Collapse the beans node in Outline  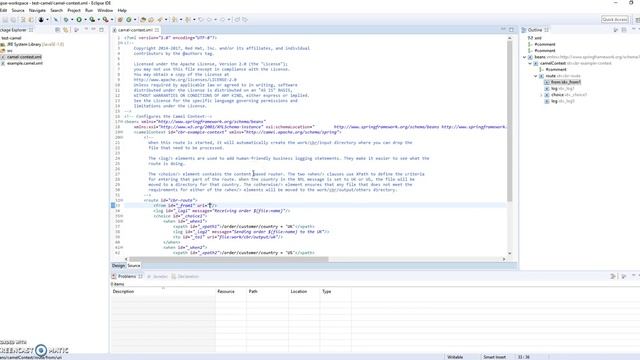(x=525, y=57)
